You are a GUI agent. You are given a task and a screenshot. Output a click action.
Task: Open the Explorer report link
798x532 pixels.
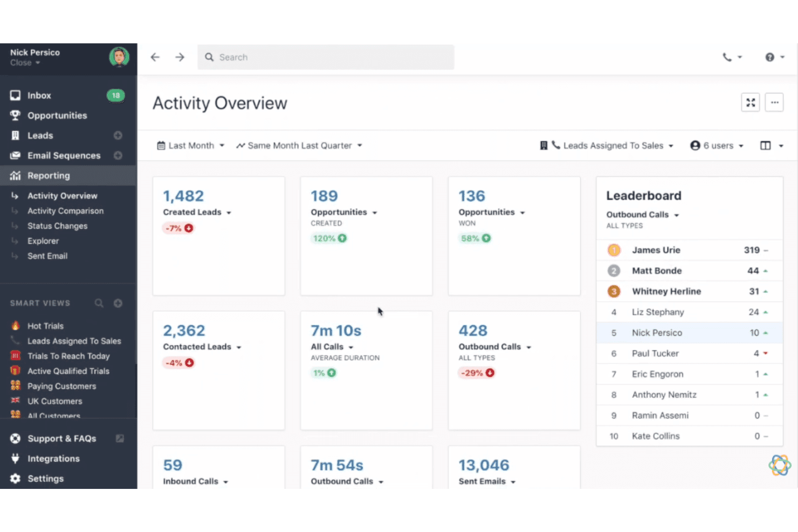(43, 241)
